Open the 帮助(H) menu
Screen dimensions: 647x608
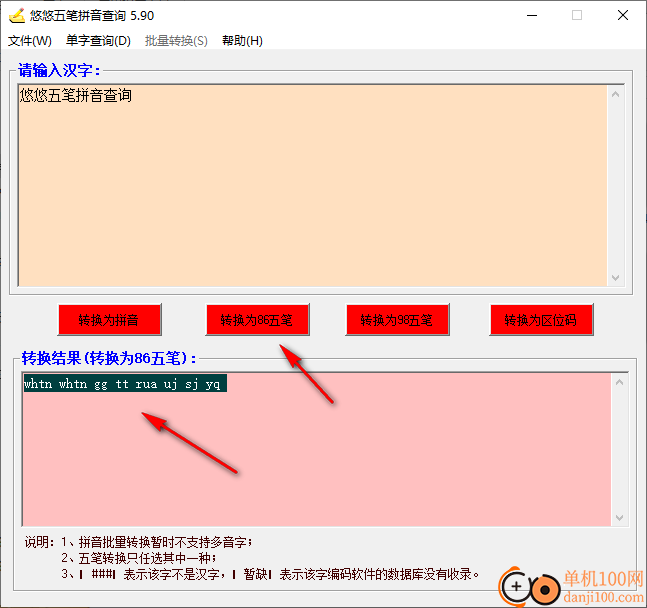[242, 41]
